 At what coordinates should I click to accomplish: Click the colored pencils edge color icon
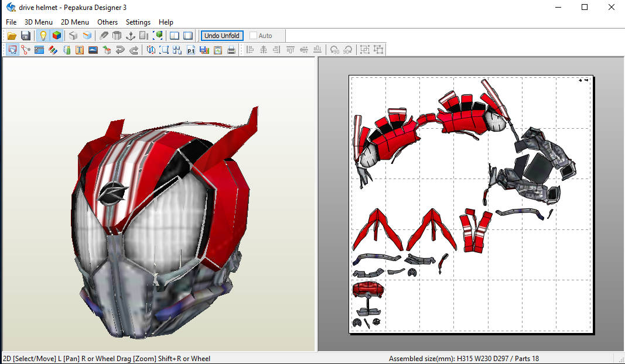(x=53, y=50)
